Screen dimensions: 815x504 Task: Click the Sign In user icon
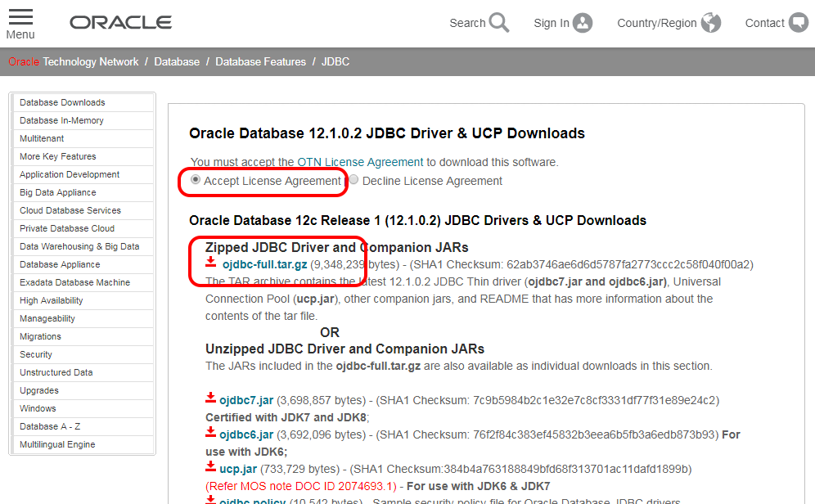click(583, 23)
